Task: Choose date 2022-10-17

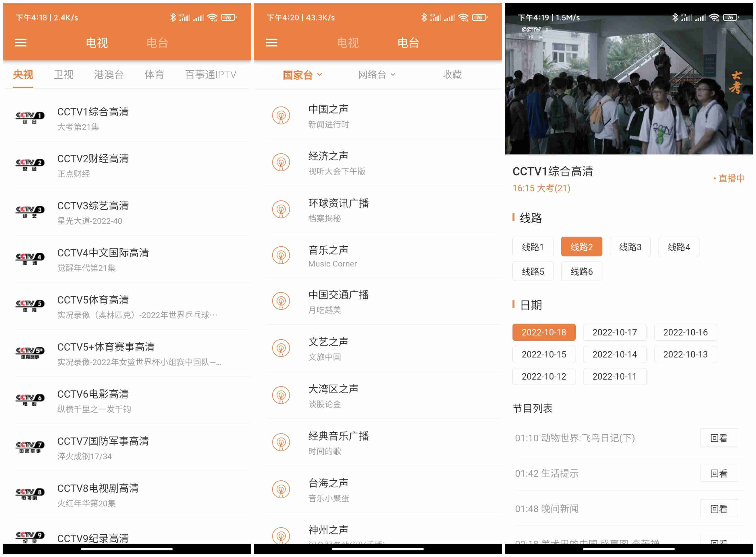Action: tap(615, 332)
